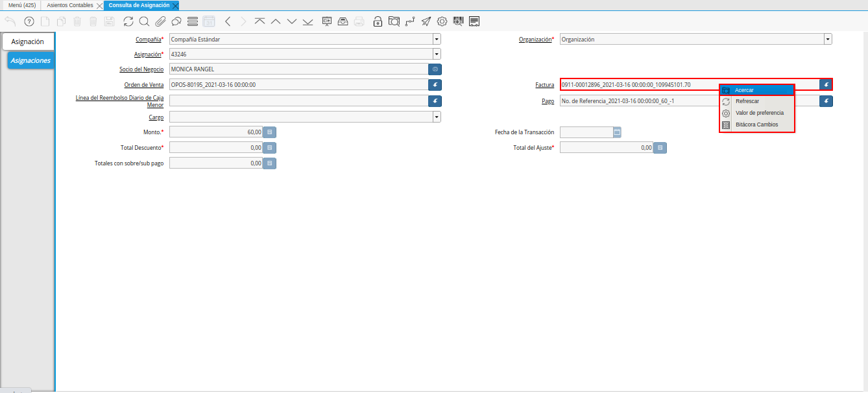This screenshot has height=393, width=868.
Task: Switch to the Menú (425) tab
Action: click(22, 5)
